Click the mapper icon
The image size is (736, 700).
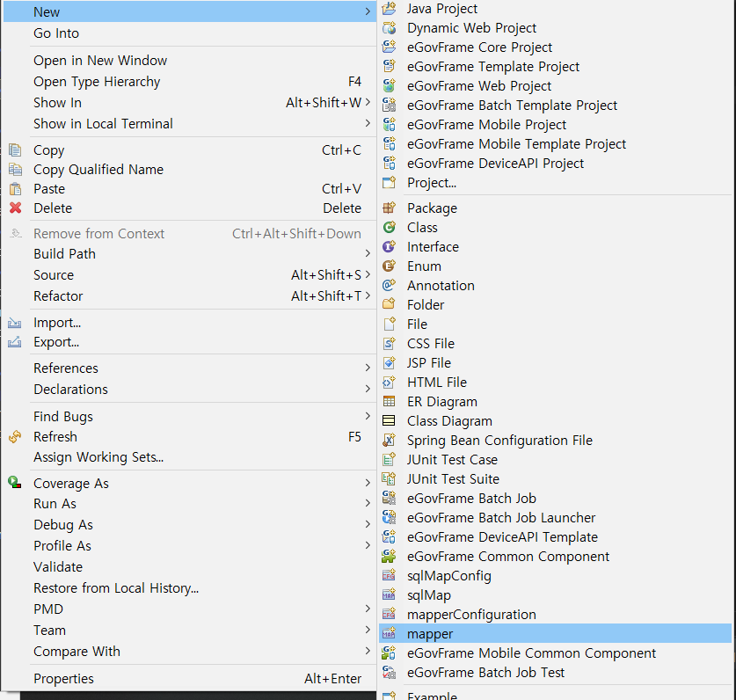pos(390,634)
